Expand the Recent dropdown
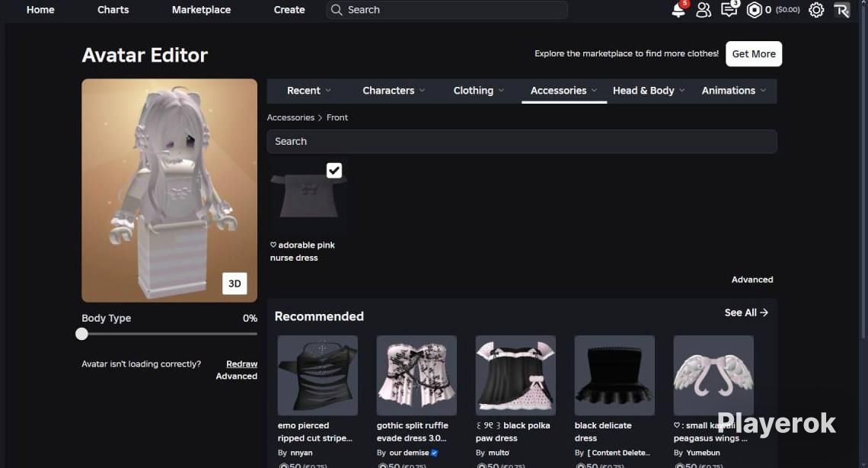This screenshot has width=868, height=468. point(309,90)
